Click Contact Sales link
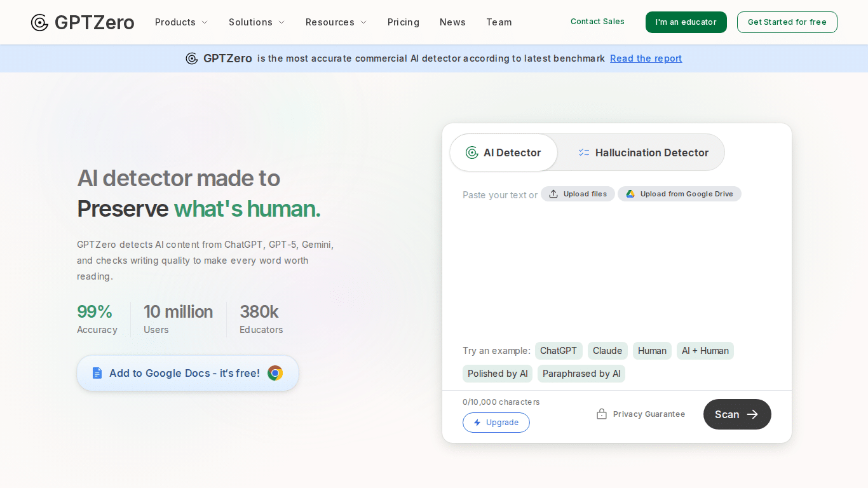This screenshot has width=868, height=488. click(597, 22)
